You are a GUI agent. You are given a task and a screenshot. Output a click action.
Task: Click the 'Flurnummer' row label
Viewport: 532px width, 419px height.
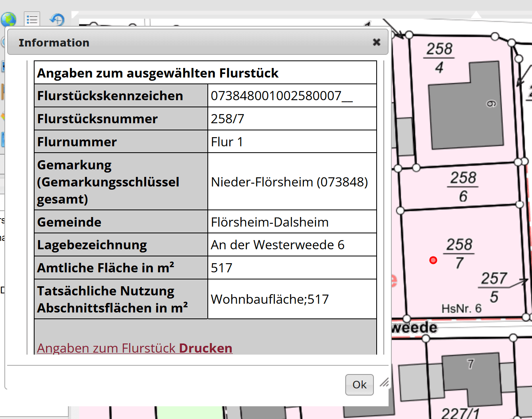click(x=77, y=142)
